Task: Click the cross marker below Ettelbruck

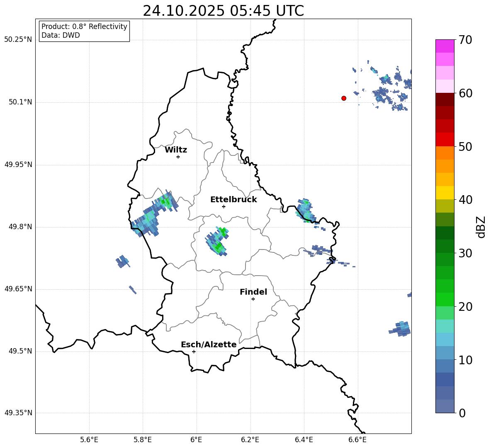Action: [224, 206]
